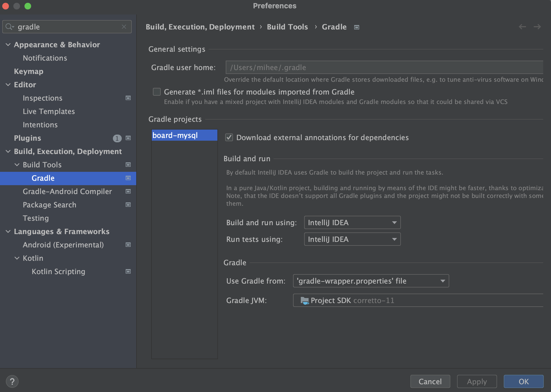Click project-level icon next to Inspections

point(128,98)
